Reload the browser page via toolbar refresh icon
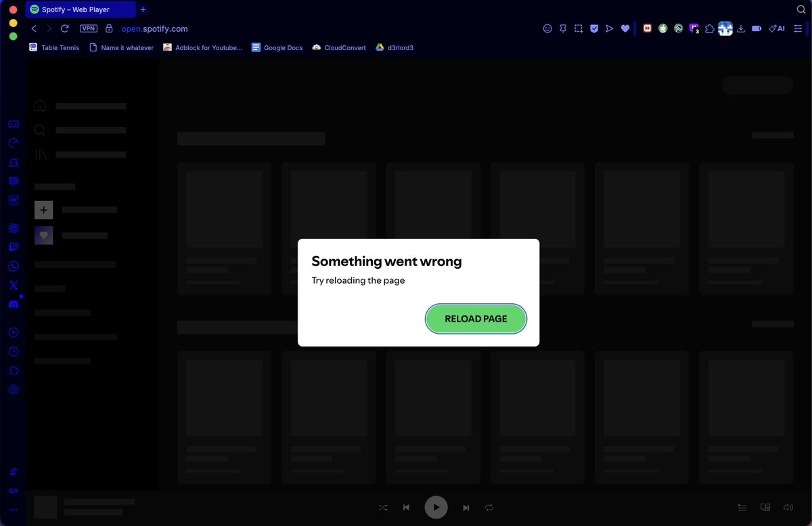The height and width of the screenshot is (526, 812). pyautogui.click(x=65, y=28)
